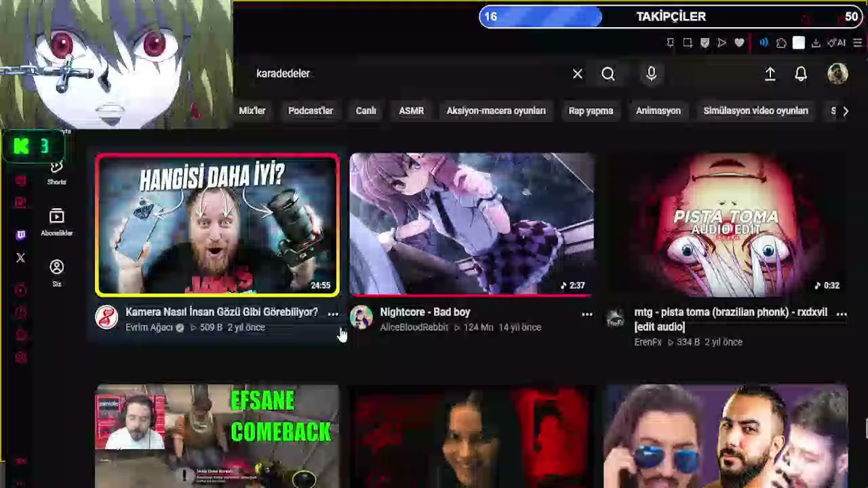Select the Simülasyon video oyunları chip
This screenshot has width=868, height=488.
[756, 111]
